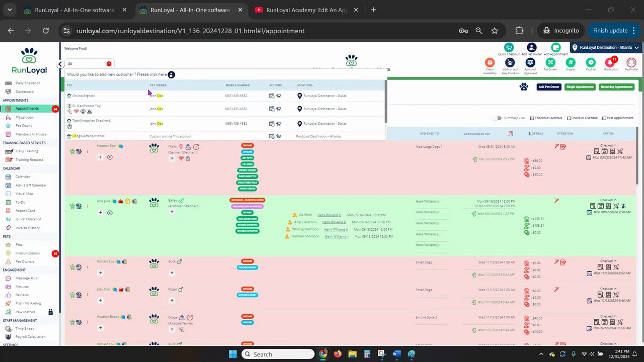The height and width of the screenshot is (362, 644).
Task: Open three-dot menu for Allie Julia row
Action: (88, 206)
